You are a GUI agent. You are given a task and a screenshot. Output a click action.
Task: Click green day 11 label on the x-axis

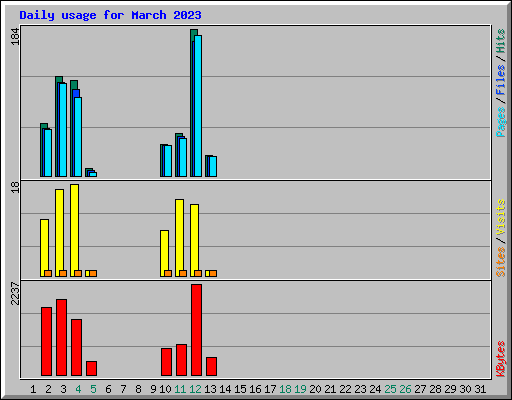click(x=180, y=389)
